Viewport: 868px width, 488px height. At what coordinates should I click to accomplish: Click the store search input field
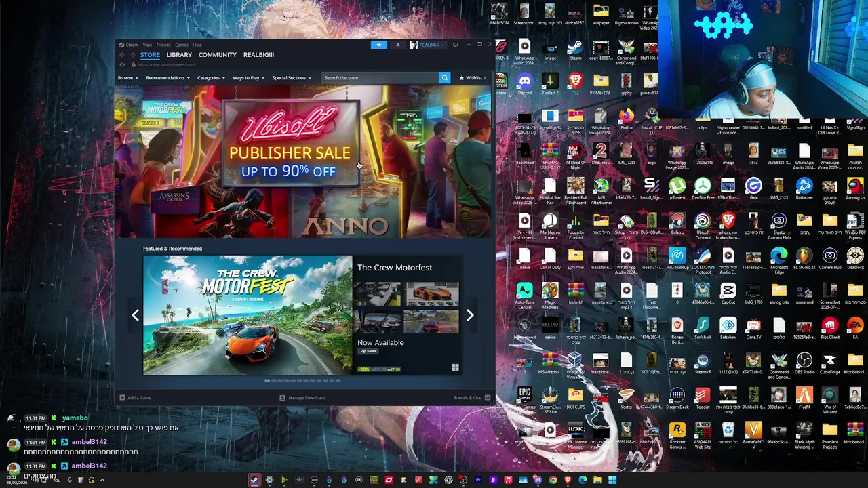click(380, 78)
